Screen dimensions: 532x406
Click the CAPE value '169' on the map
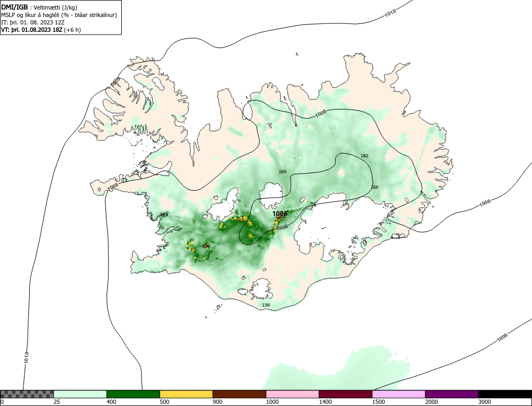point(282,172)
